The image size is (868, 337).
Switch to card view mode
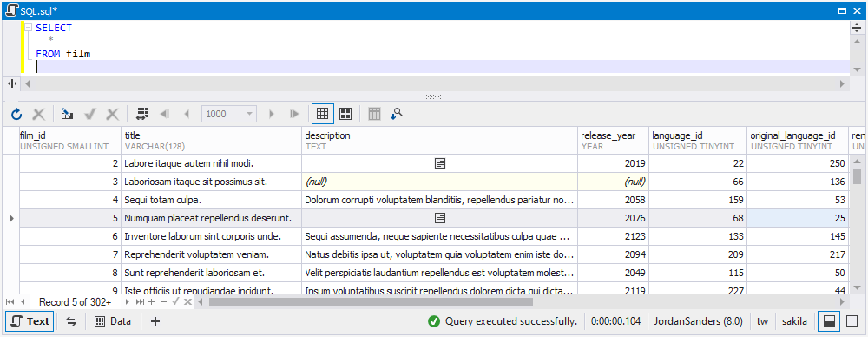345,114
